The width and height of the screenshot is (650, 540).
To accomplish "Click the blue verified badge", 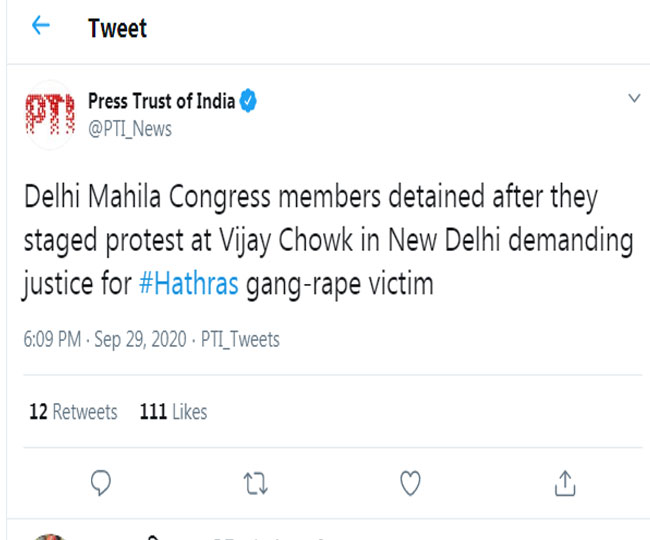I will pos(249,100).
